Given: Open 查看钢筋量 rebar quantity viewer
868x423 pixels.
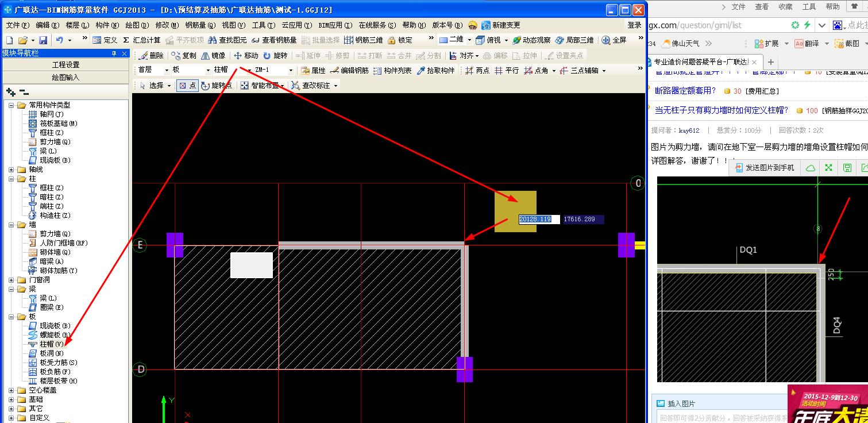Looking at the screenshot, I should 274,40.
